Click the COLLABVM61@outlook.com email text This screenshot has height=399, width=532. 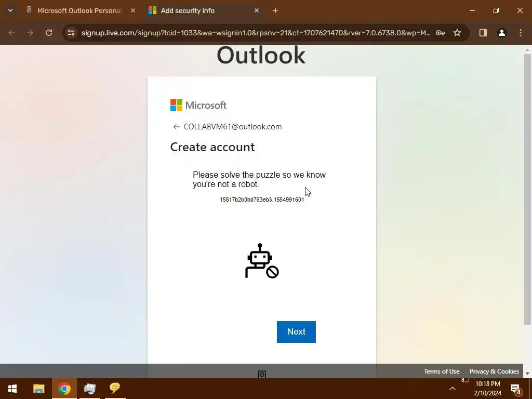pyautogui.click(x=232, y=127)
